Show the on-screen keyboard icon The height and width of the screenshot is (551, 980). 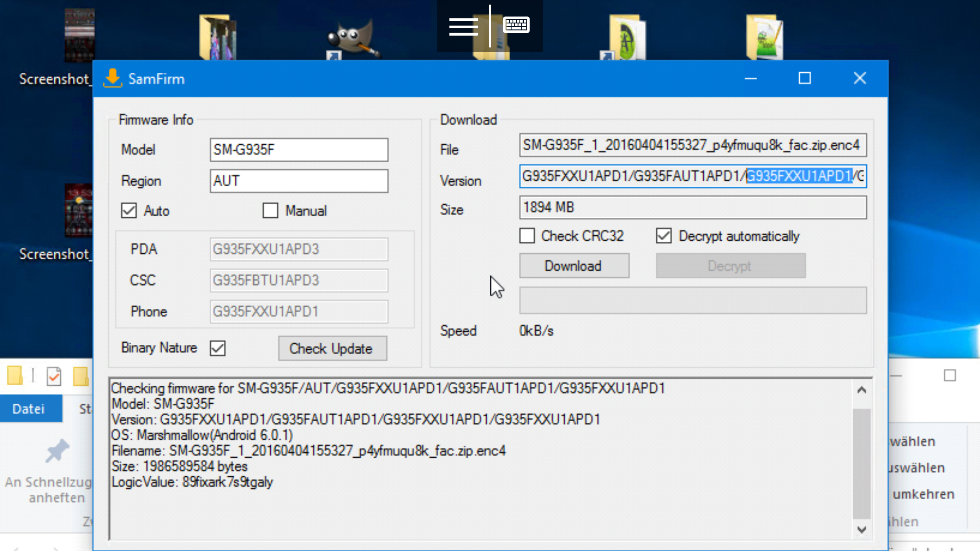point(516,25)
